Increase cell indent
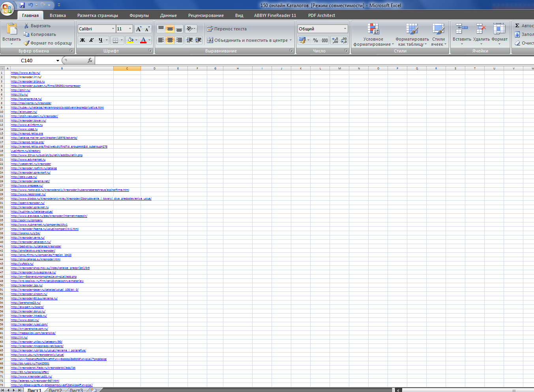 pos(199,40)
